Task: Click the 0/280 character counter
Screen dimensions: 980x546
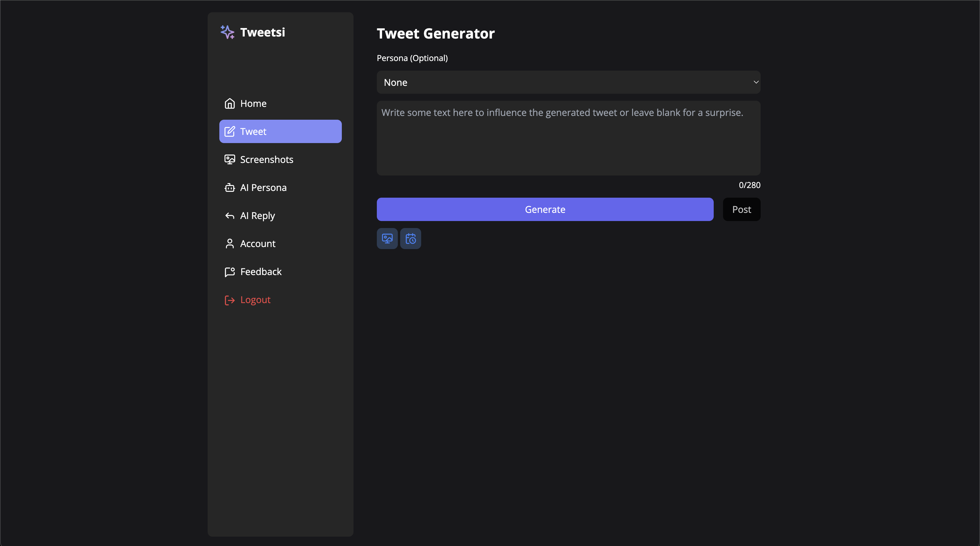Action: click(x=750, y=185)
